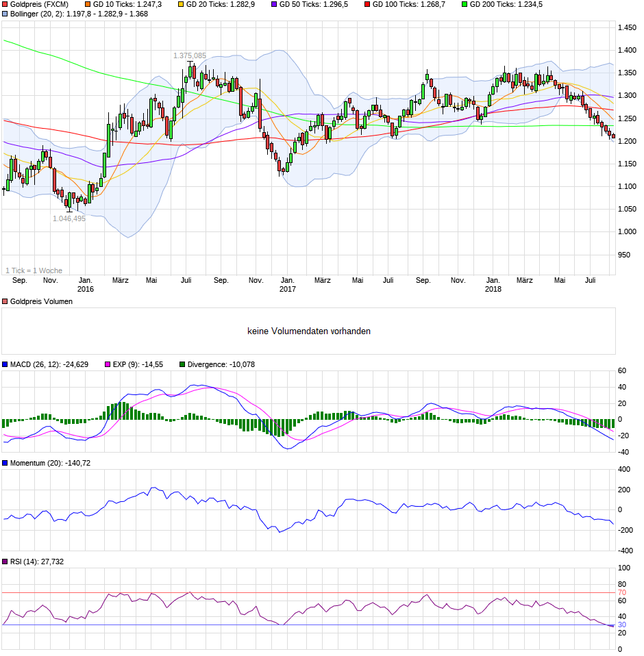The width and height of the screenshot is (644, 656).
Task: Click the Goldpreis Volumen legend swatch
Action: pyautogui.click(x=5, y=302)
